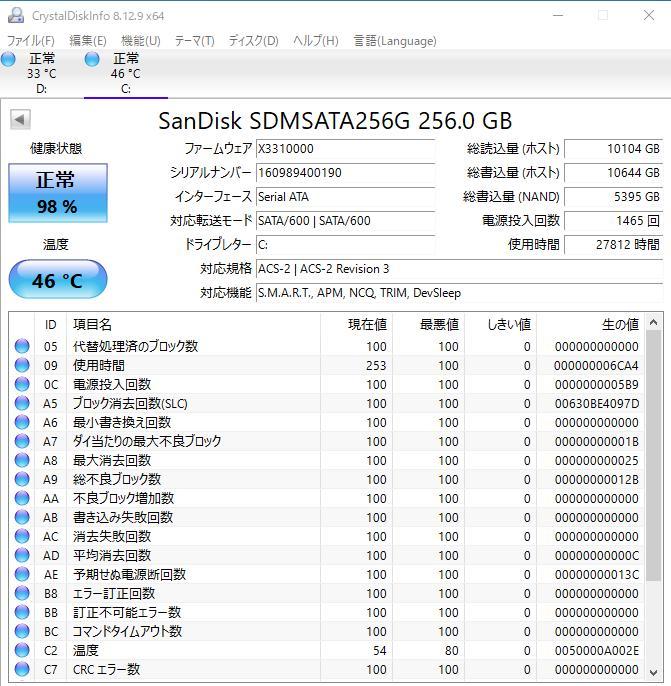
Task: Click the power on hours value 27812 時間
Action: [x=614, y=245]
